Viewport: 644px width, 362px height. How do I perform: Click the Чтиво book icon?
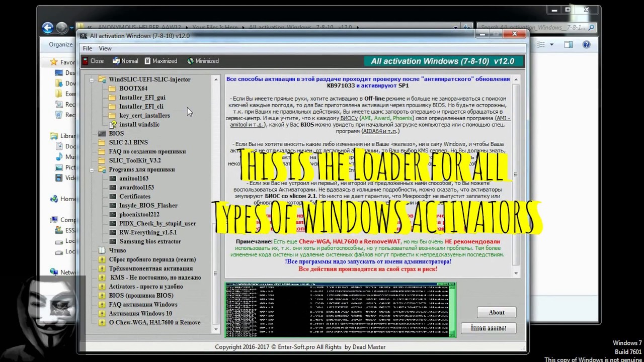(102, 250)
